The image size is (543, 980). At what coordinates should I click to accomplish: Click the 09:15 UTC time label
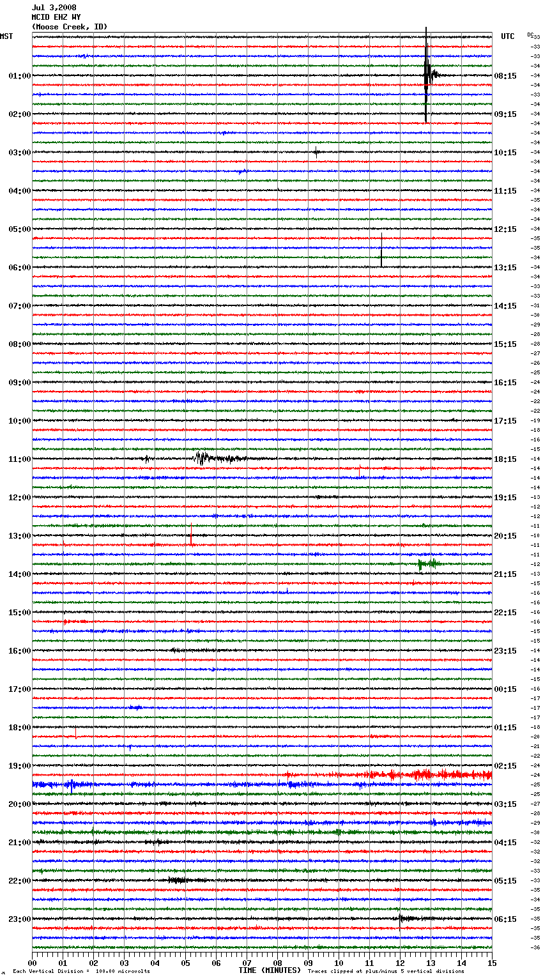[x=505, y=114]
